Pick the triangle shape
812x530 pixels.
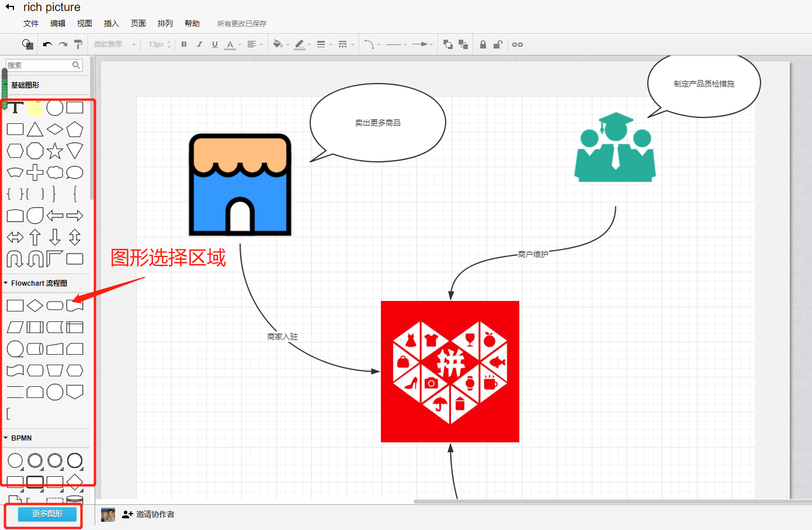(35, 129)
